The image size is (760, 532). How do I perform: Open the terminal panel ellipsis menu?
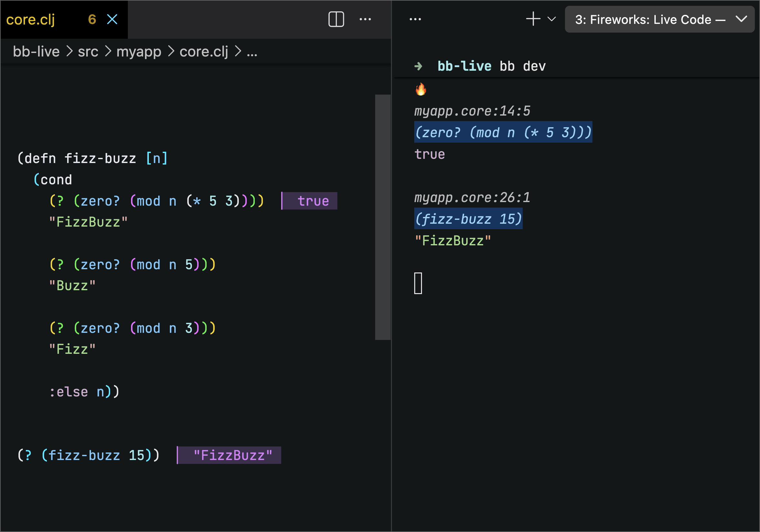click(x=415, y=20)
